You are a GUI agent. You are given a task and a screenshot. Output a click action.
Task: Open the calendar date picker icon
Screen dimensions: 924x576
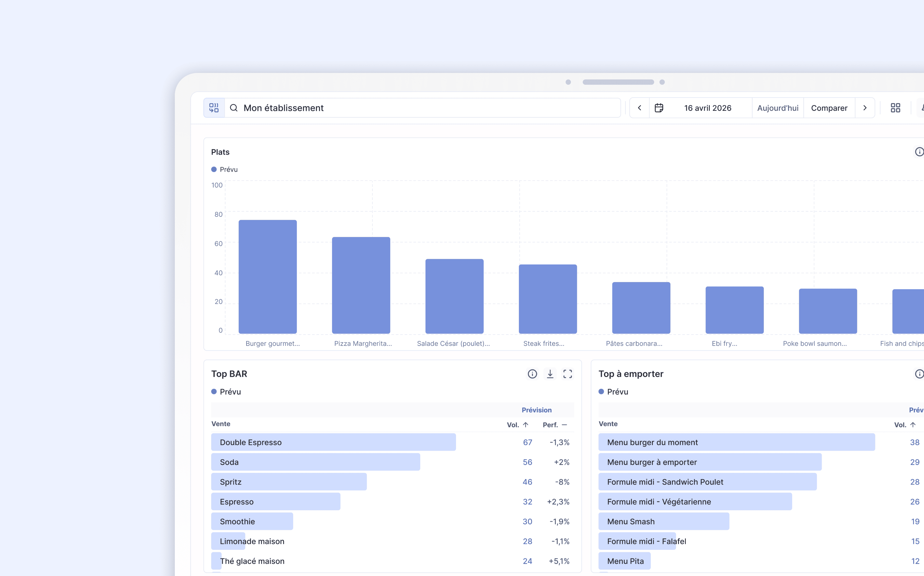(x=659, y=108)
